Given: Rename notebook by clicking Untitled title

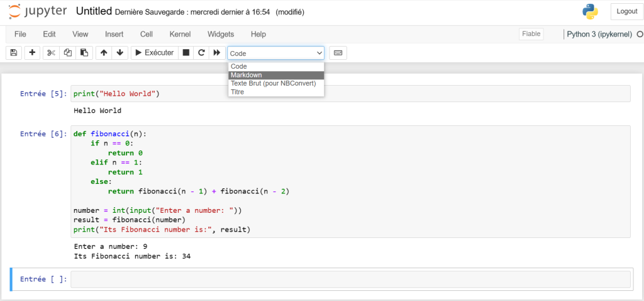Looking at the screenshot, I should (94, 11).
